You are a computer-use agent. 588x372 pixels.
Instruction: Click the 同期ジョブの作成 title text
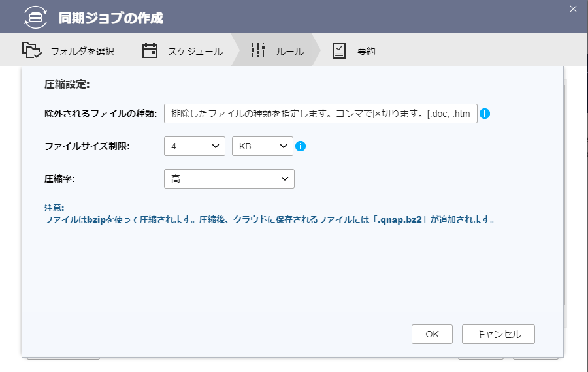click(x=111, y=18)
